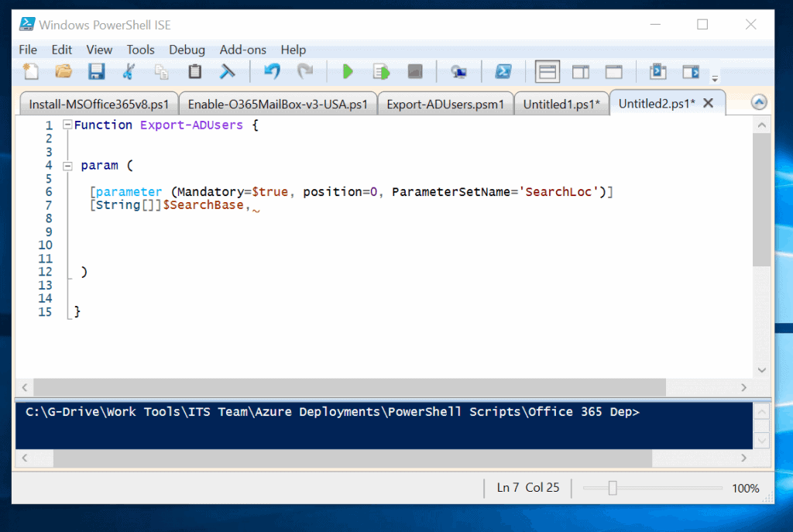Screen dimensions: 793x532
Task: Show script pane maximized layout
Action: click(613, 72)
